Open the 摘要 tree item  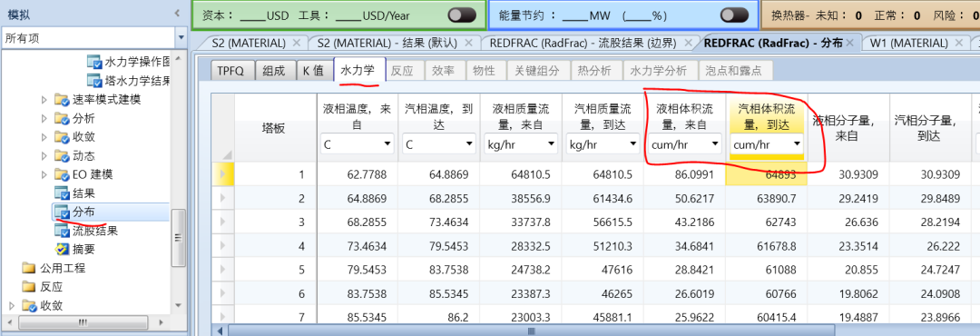point(84,250)
